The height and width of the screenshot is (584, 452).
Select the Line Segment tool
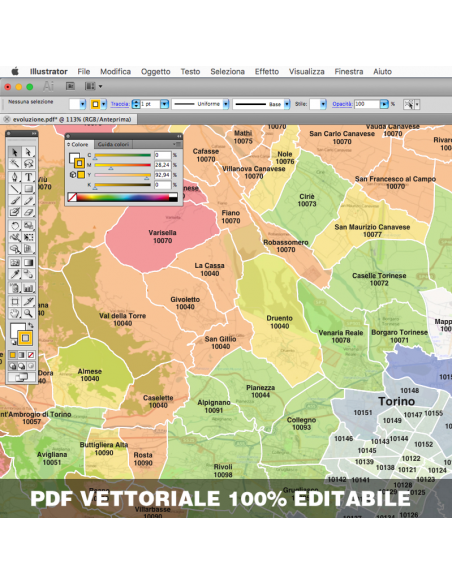(x=15, y=188)
